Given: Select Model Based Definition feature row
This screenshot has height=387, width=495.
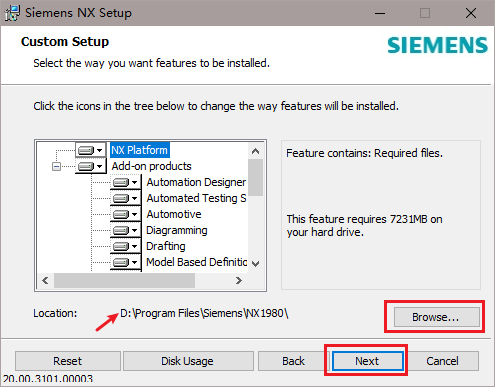Looking at the screenshot, I should 197,262.
